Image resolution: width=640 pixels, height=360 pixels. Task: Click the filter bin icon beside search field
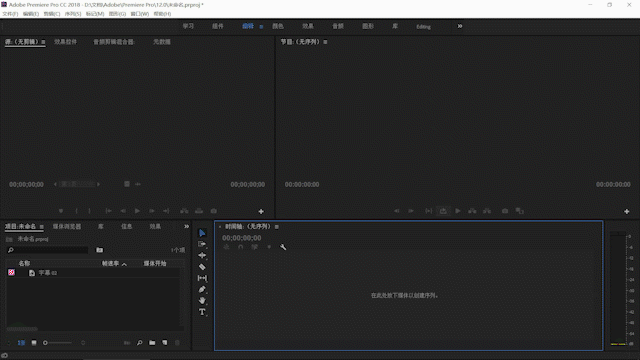100,250
